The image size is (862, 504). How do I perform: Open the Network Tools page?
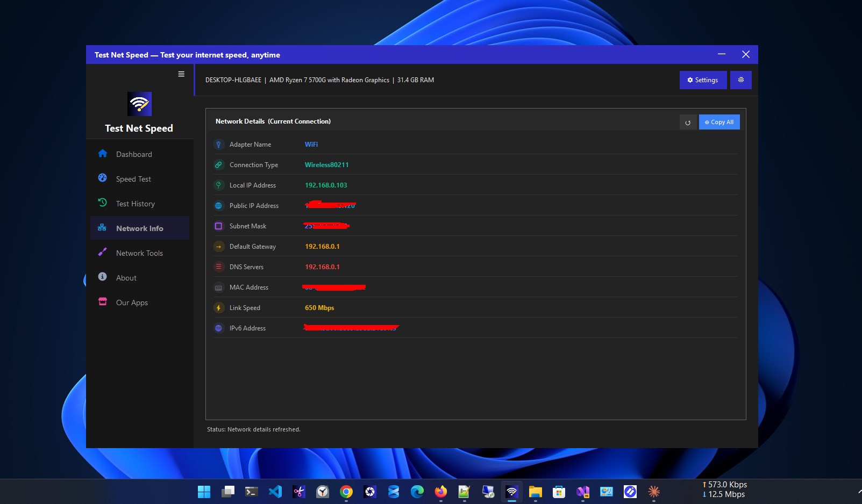click(140, 253)
